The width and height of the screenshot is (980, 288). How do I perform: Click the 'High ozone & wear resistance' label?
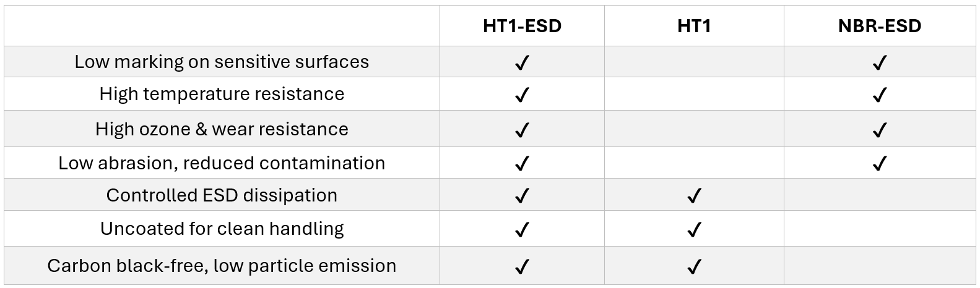click(222, 129)
